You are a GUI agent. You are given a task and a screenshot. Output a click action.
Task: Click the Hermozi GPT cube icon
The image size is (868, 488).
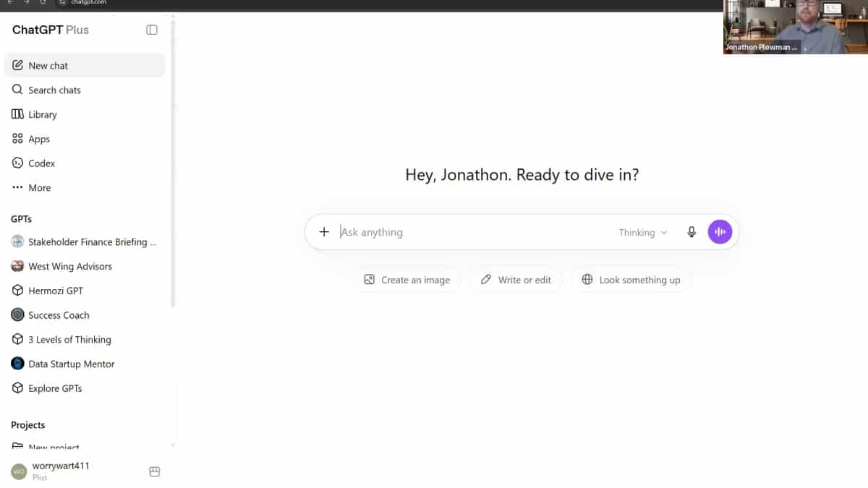[17, 291]
